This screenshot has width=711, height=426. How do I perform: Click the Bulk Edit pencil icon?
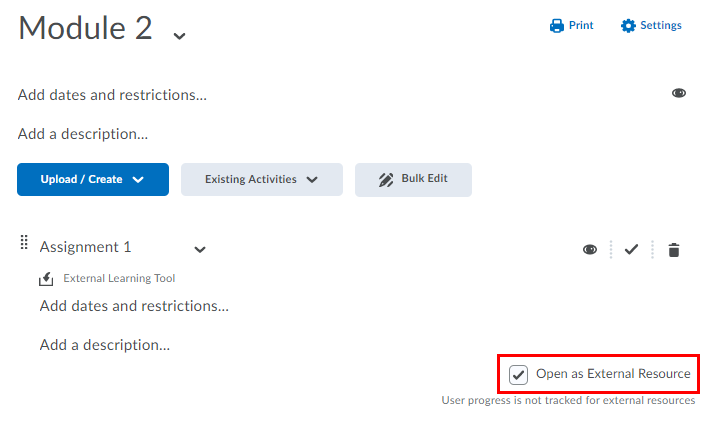click(386, 180)
